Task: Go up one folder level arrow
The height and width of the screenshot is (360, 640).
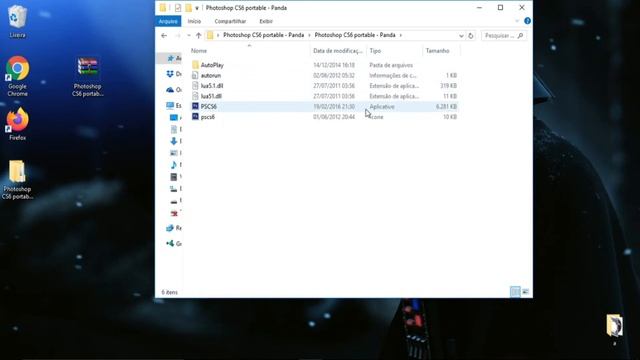Action: 198,36
